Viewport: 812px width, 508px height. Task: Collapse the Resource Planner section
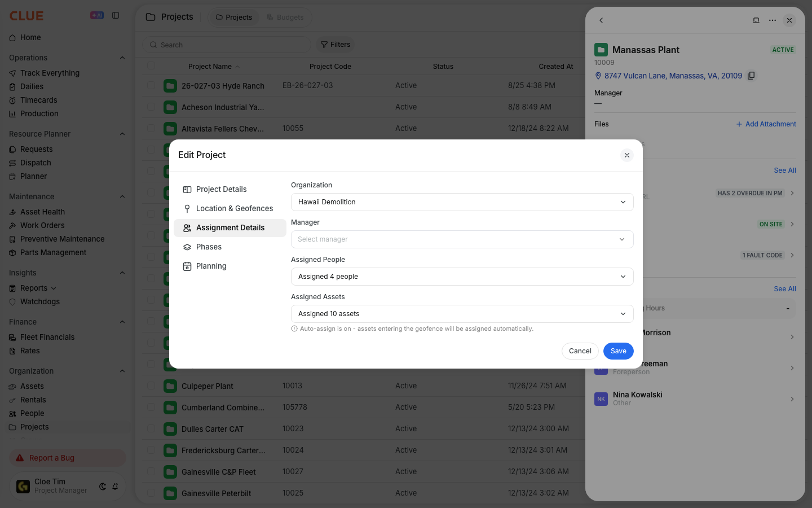(x=122, y=134)
